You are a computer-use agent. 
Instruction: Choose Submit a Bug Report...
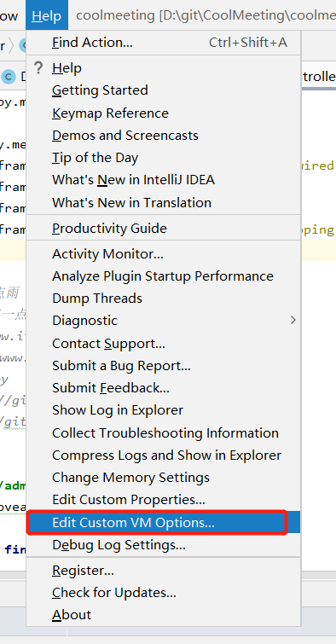pos(164,366)
